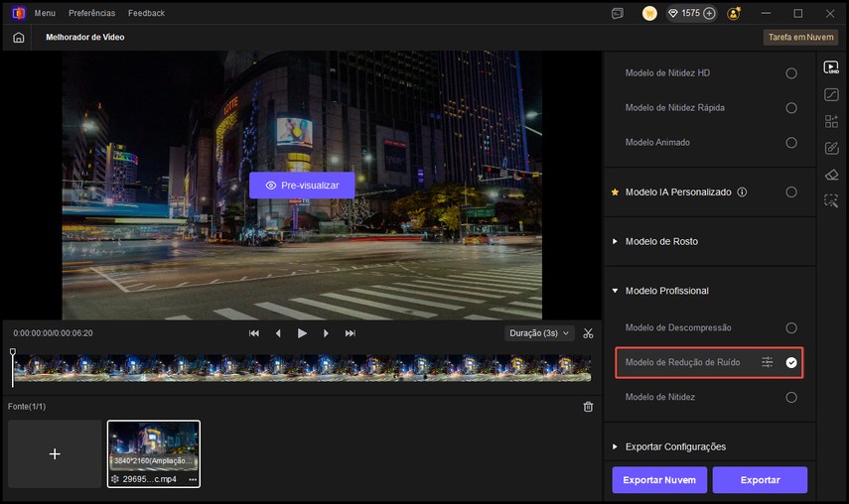849x504 pixels.
Task: Open the video enhancer sidebar icon
Action: (x=831, y=68)
